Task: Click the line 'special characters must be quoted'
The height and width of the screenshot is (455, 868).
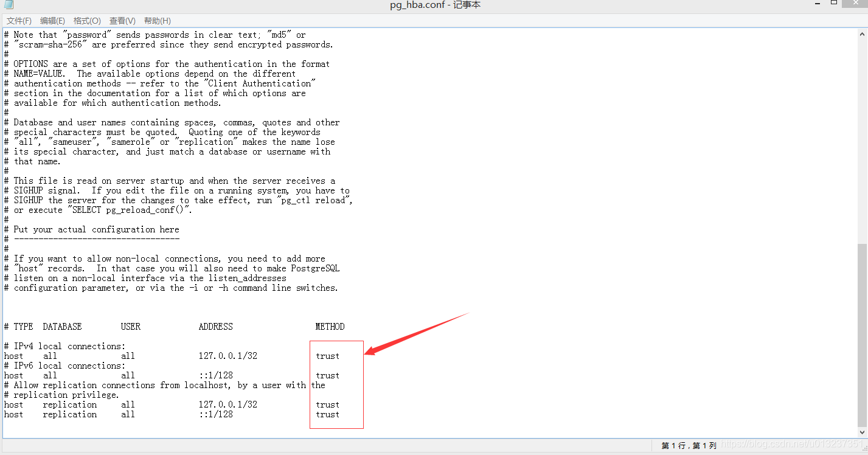Action: click(162, 132)
